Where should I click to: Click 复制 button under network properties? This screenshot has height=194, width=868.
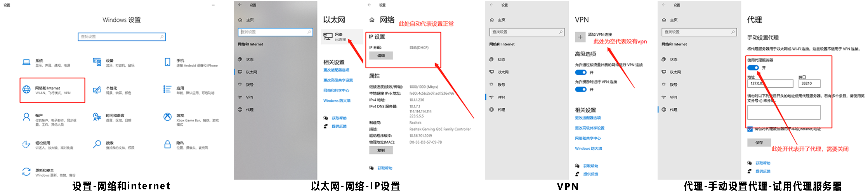(x=381, y=150)
